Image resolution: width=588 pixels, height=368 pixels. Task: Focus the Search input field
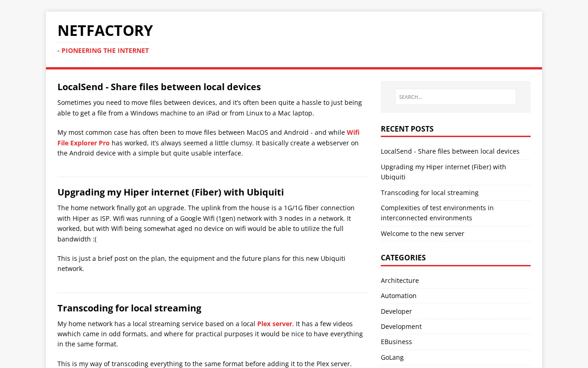(x=455, y=97)
